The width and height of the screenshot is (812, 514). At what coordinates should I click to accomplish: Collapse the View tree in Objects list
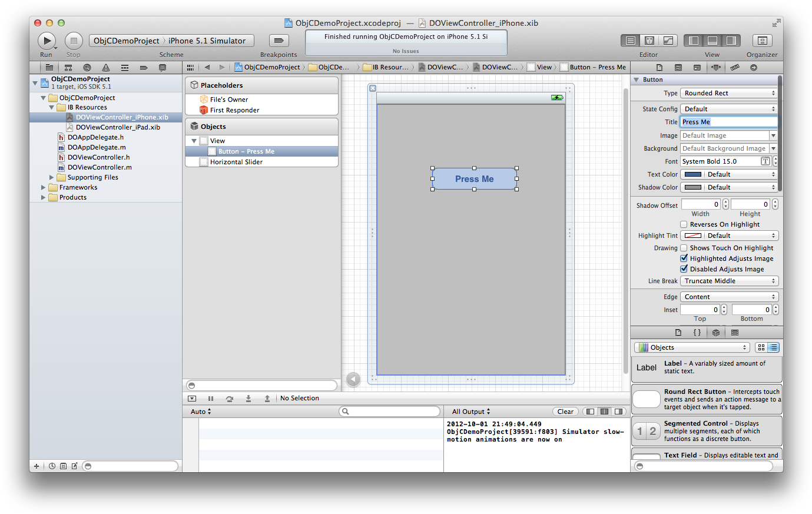(193, 141)
